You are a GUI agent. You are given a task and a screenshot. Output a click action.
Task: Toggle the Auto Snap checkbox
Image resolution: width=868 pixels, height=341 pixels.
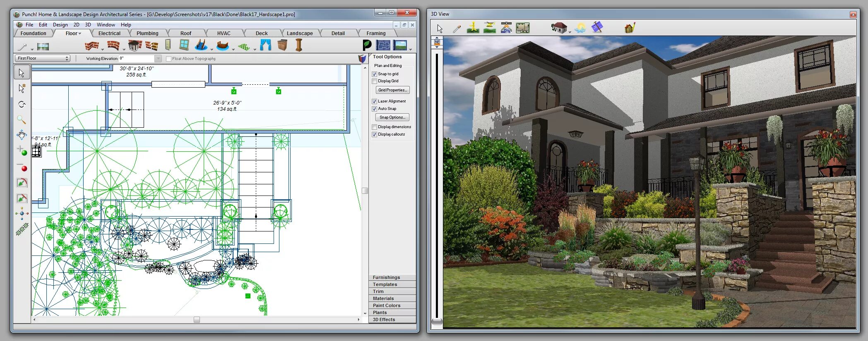coord(374,109)
